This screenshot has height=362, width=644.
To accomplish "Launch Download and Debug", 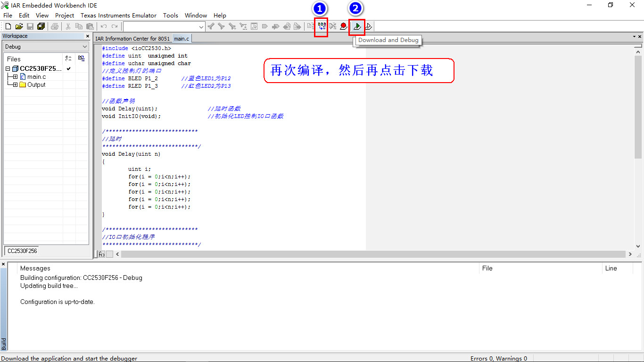I will point(357,26).
